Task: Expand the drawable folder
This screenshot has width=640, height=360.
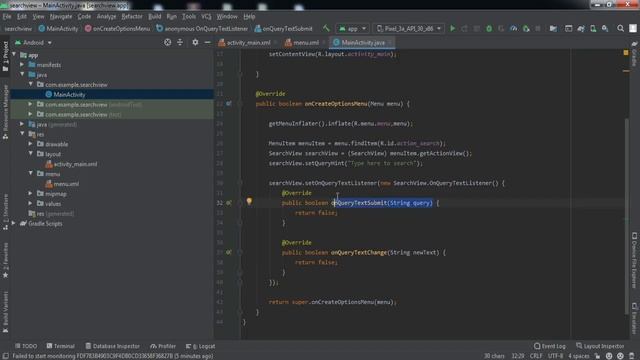Action: 31,144
